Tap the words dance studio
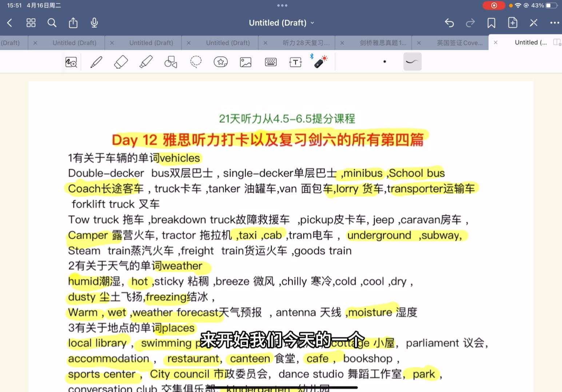Viewport: 562px width, 392px height. 311,374
